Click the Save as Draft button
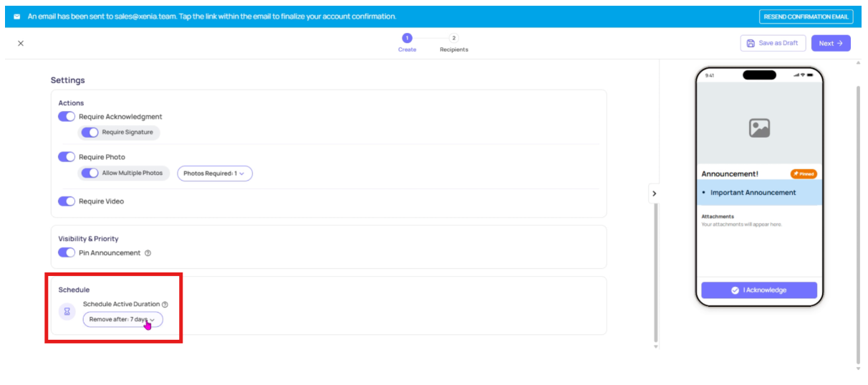868x385 pixels. click(x=773, y=43)
